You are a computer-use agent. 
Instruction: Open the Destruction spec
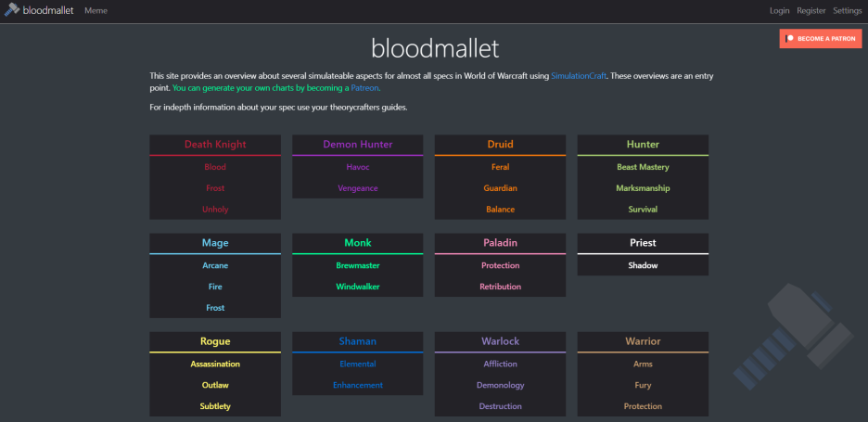[x=500, y=406]
